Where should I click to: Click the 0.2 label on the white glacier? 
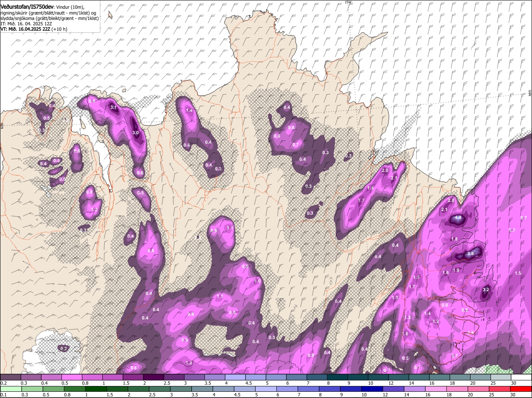click(x=63, y=348)
